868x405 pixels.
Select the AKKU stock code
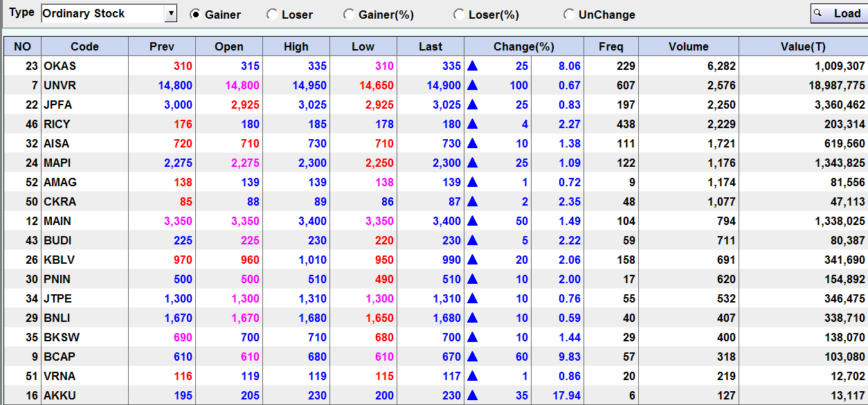60,396
